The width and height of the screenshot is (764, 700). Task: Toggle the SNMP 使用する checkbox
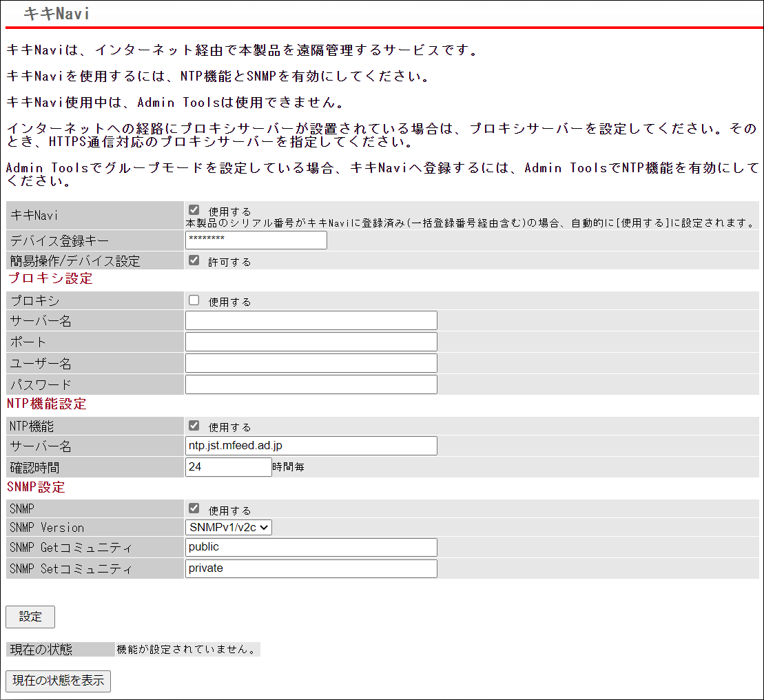194,509
